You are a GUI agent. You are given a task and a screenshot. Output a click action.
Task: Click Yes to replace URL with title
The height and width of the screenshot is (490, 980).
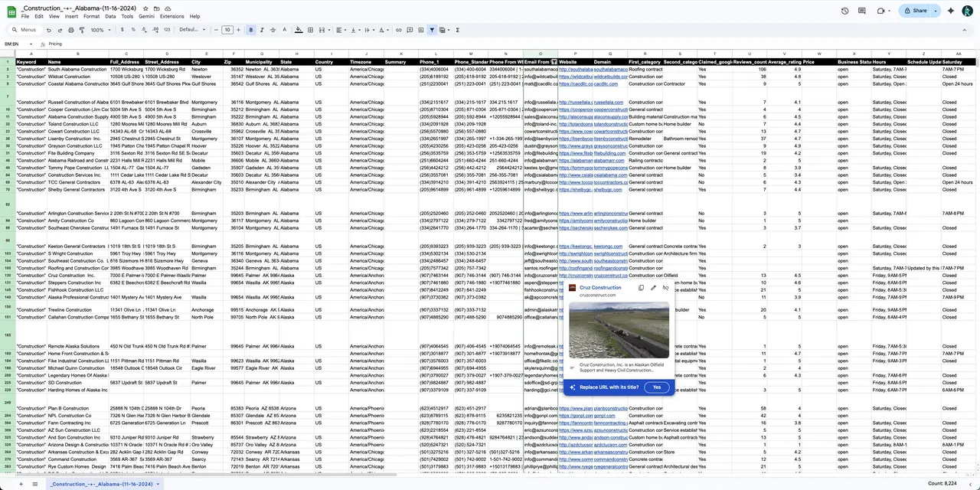pos(656,387)
